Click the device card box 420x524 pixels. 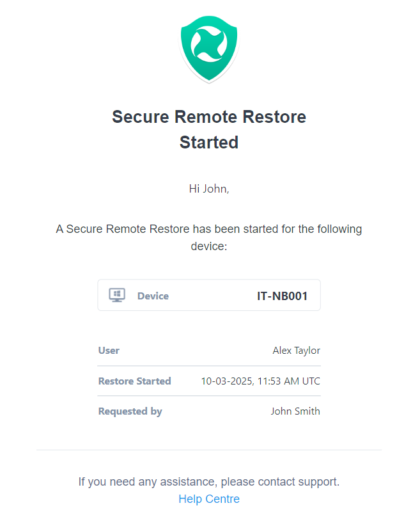pyautogui.click(x=209, y=295)
